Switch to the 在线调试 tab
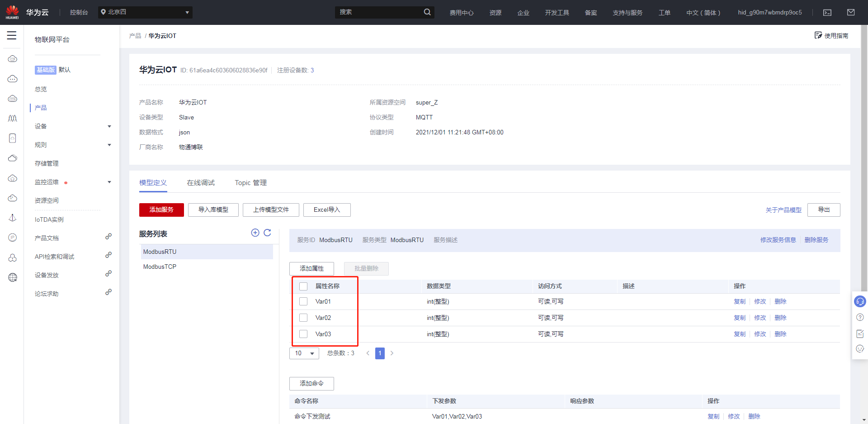 tap(201, 183)
